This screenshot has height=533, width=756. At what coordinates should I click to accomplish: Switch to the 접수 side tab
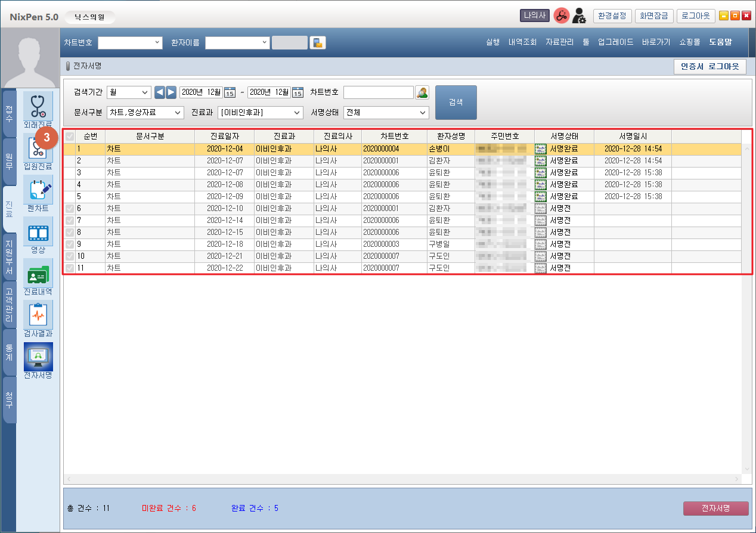9,113
